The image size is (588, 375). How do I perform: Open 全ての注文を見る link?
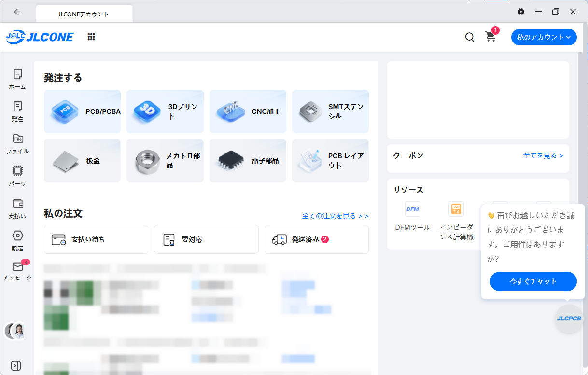(x=335, y=216)
